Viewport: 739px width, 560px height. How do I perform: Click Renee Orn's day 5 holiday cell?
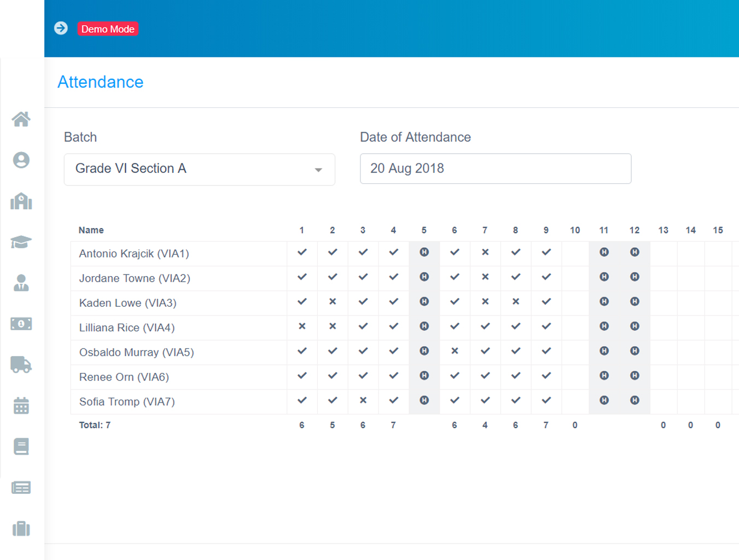[424, 376]
